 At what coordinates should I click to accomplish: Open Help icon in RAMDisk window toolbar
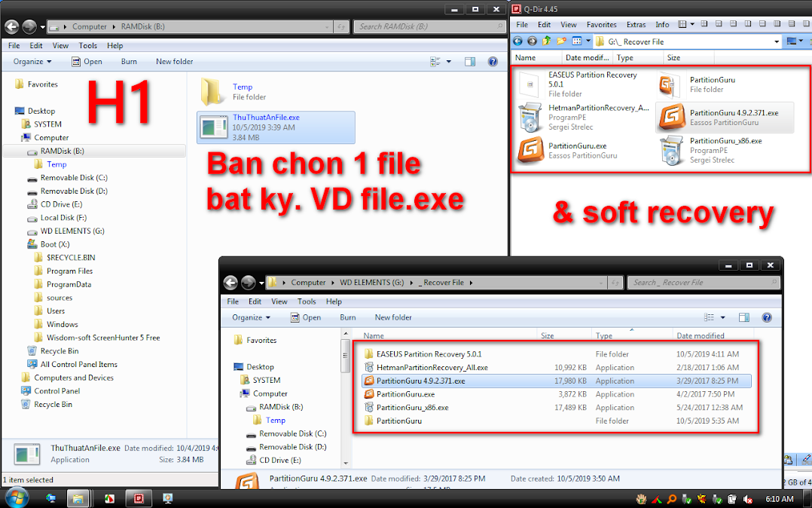click(493, 62)
